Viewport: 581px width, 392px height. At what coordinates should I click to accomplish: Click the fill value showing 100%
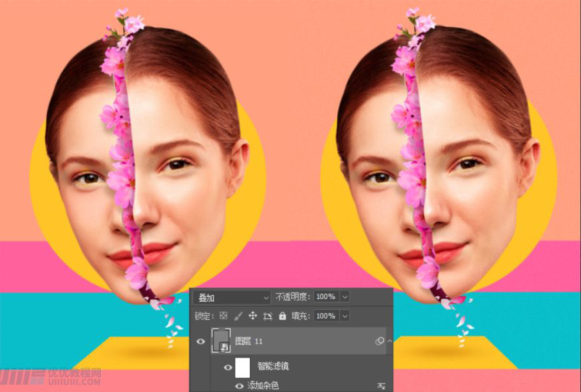click(x=324, y=316)
